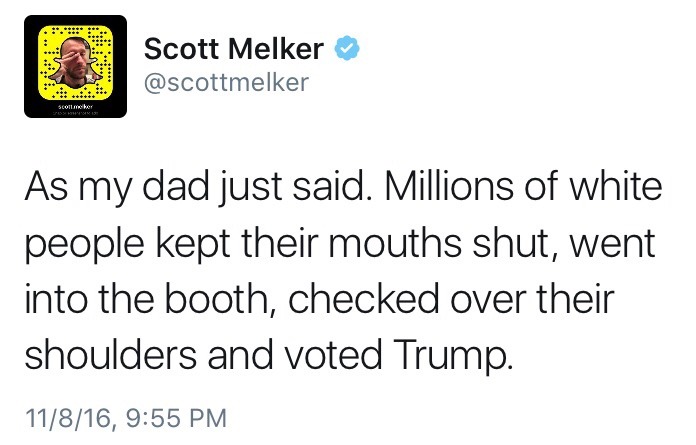Click the word 'white' ending the first line
Screen dimensions: 696x445
click(x=616, y=186)
